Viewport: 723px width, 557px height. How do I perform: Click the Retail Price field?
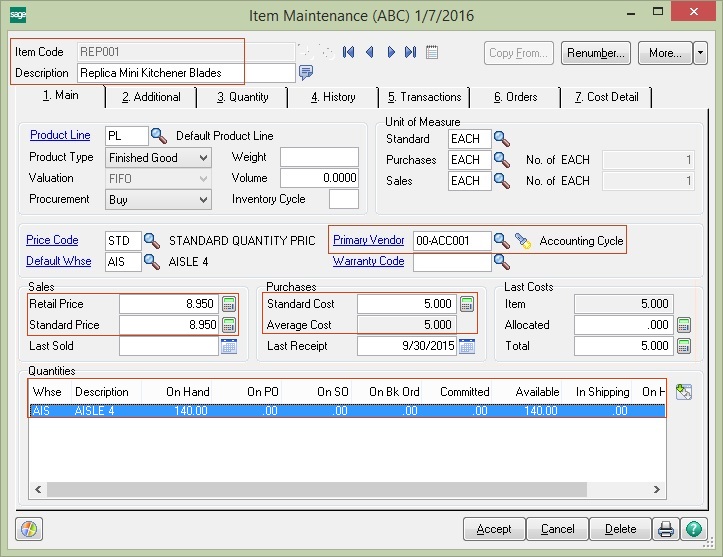click(169, 304)
